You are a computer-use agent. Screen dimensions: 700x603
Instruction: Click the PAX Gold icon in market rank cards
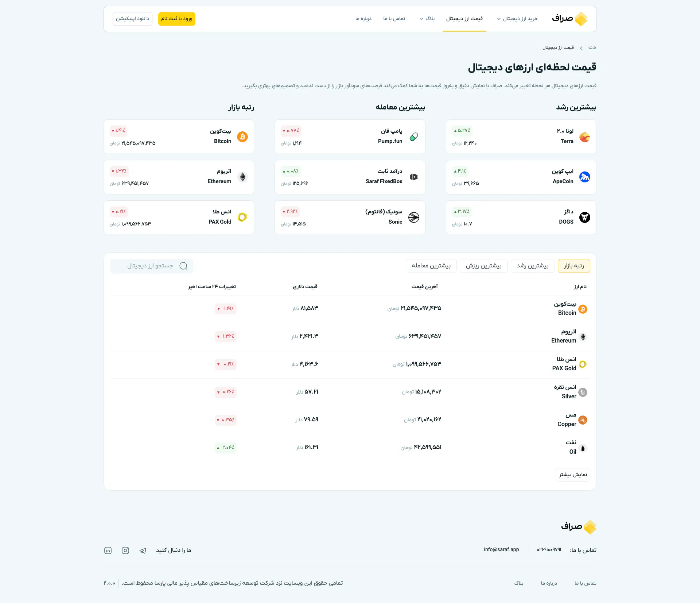pos(242,217)
